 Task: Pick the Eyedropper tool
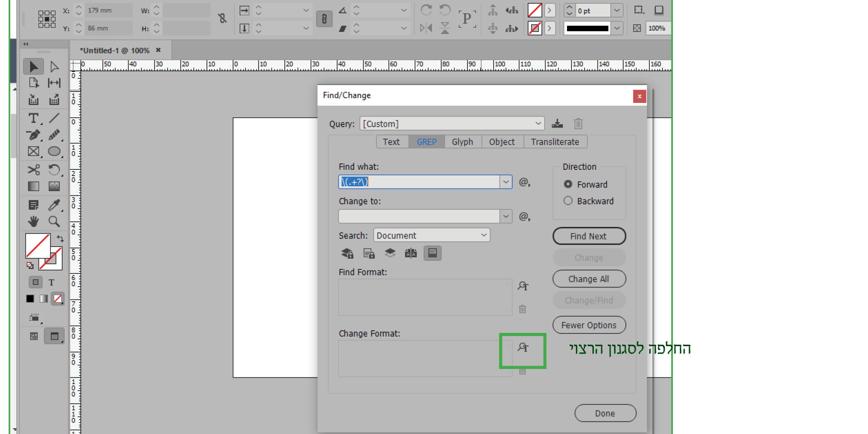pyautogui.click(x=54, y=205)
